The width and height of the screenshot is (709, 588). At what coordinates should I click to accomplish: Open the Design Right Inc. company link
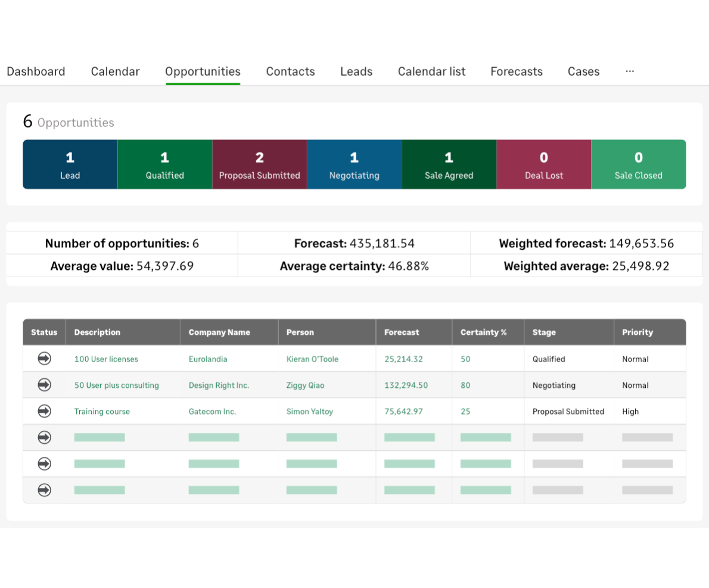click(218, 385)
